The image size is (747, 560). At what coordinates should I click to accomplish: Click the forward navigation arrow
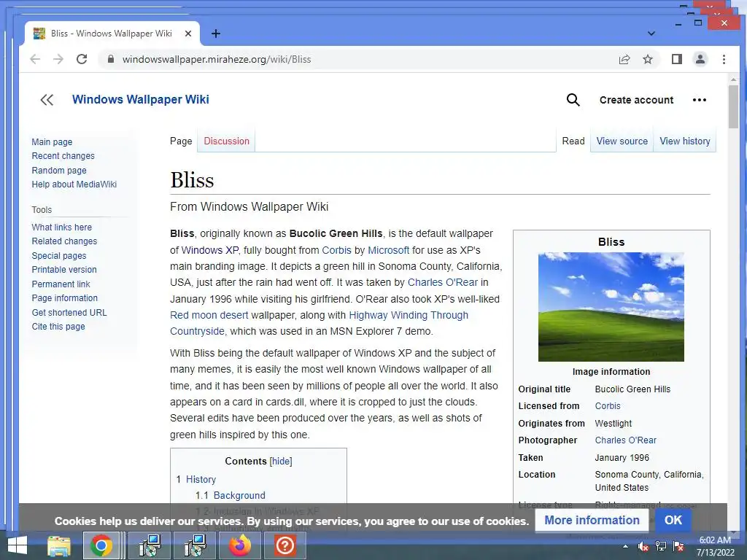click(58, 59)
